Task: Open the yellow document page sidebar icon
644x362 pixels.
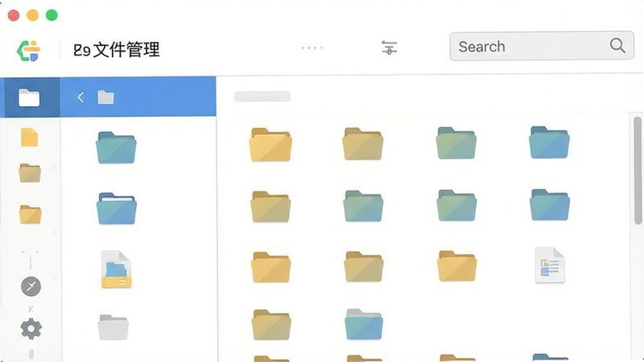Action: click(30, 137)
